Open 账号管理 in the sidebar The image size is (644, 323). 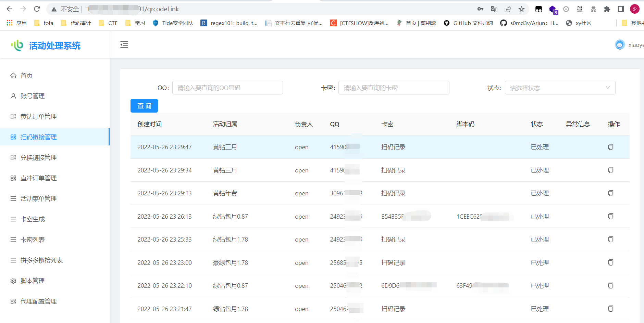55,96
